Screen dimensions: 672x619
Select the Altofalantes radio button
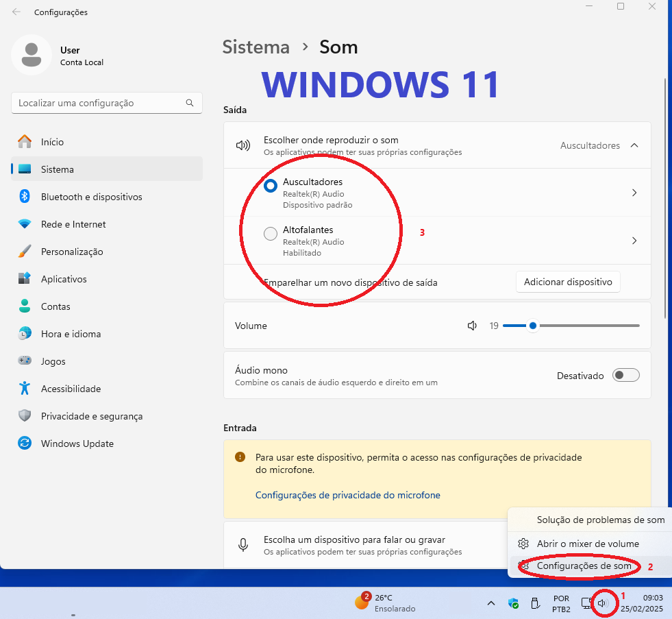271,234
